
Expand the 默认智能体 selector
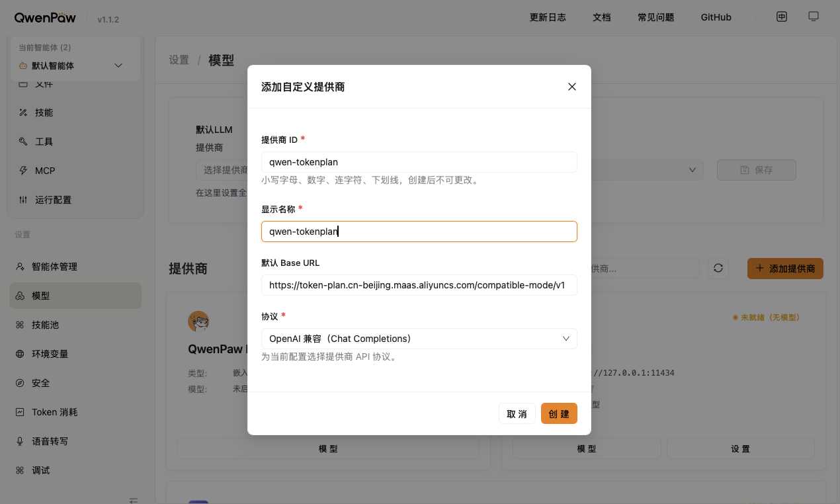click(75, 65)
